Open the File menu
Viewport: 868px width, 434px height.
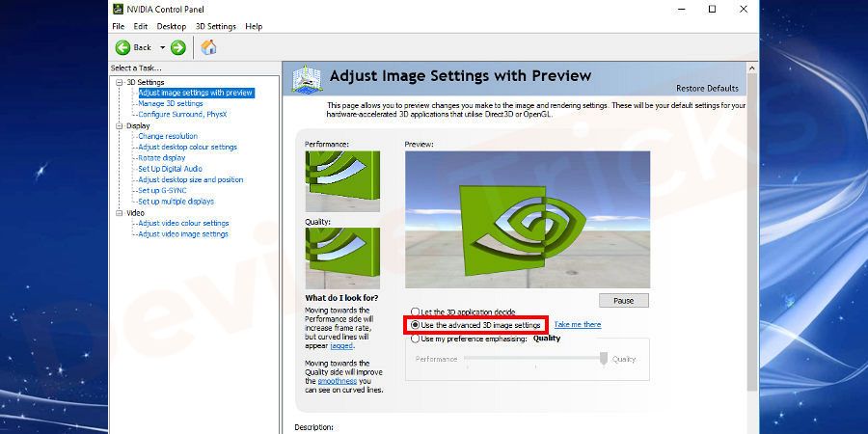click(x=119, y=27)
